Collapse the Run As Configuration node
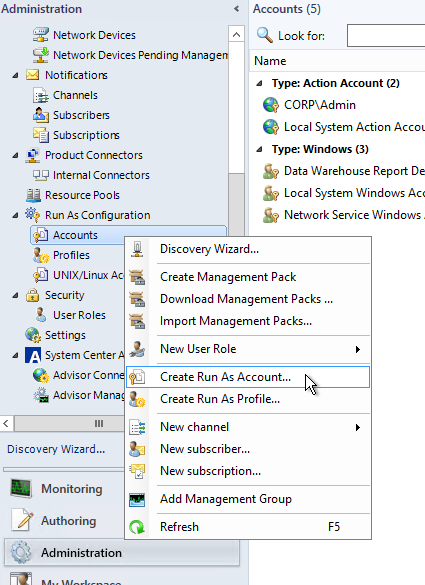425x585 pixels. pyautogui.click(x=15, y=215)
